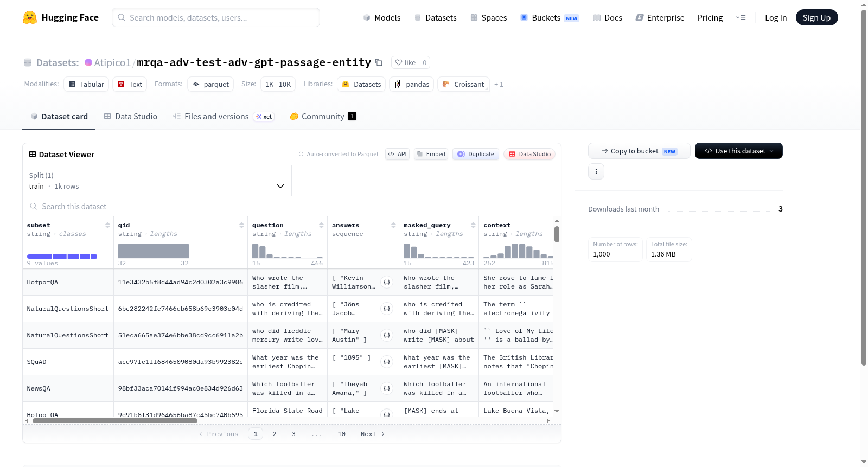
Task: Click the page vertical scrollbar
Action: [864, 187]
